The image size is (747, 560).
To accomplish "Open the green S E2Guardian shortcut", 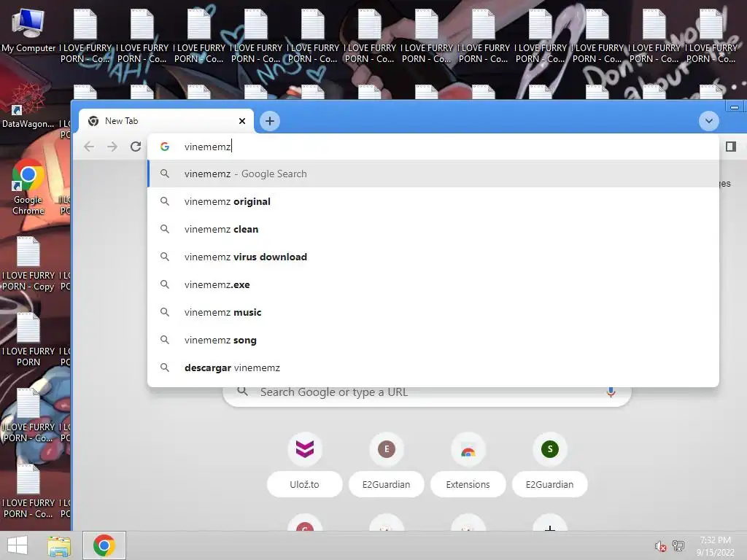I will 550,448.
